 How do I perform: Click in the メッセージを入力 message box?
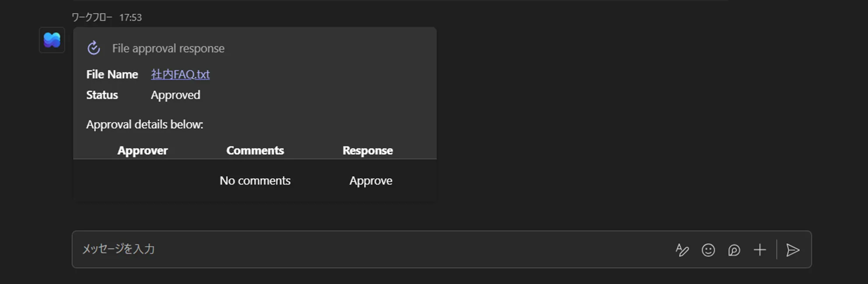(350, 249)
